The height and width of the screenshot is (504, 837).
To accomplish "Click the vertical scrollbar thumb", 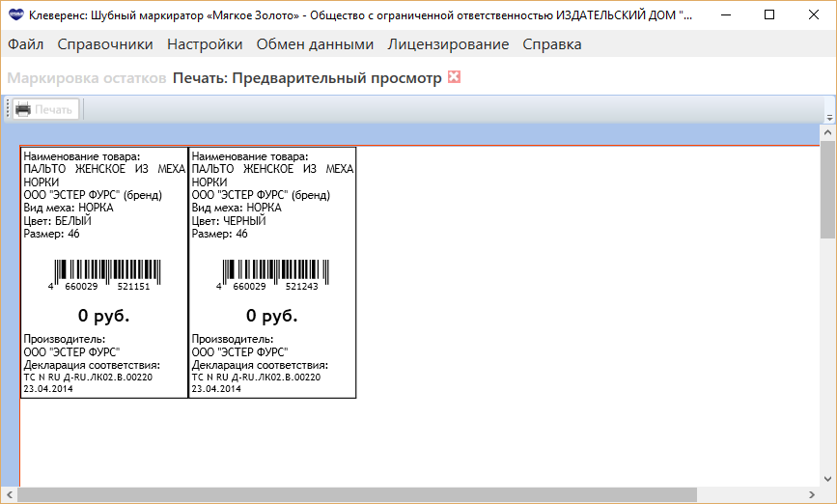I will tap(827, 188).
